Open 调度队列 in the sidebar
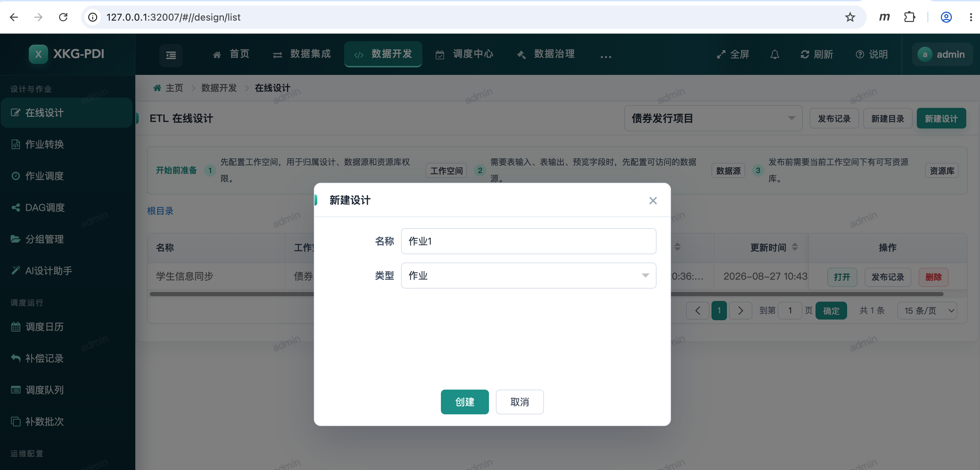 coord(67,390)
